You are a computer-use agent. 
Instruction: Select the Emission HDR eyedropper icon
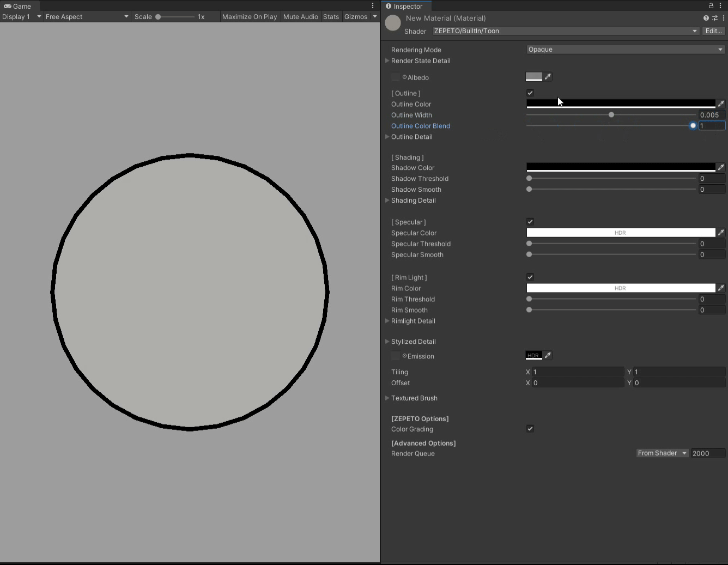click(x=548, y=355)
